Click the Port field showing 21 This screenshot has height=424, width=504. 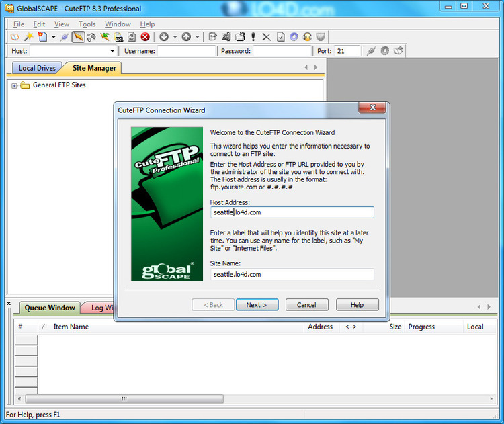tap(347, 51)
